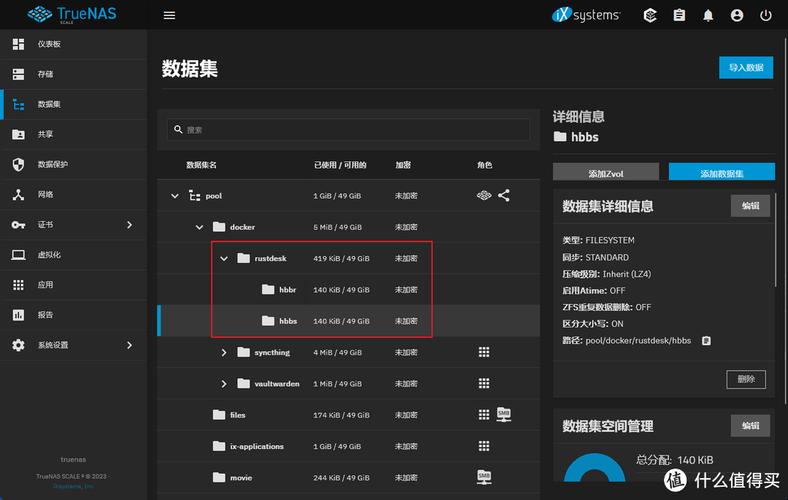Click the 添加数据集 button

click(722, 172)
